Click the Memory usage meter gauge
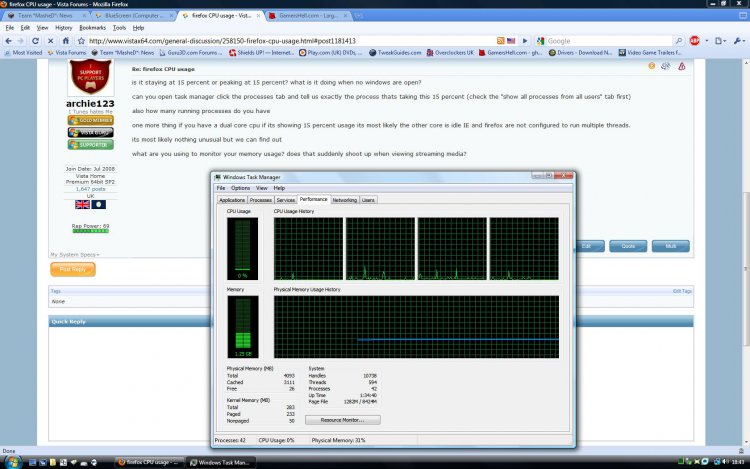The height and width of the screenshot is (469, 750). pyautogui.click(x=243, y=327)
